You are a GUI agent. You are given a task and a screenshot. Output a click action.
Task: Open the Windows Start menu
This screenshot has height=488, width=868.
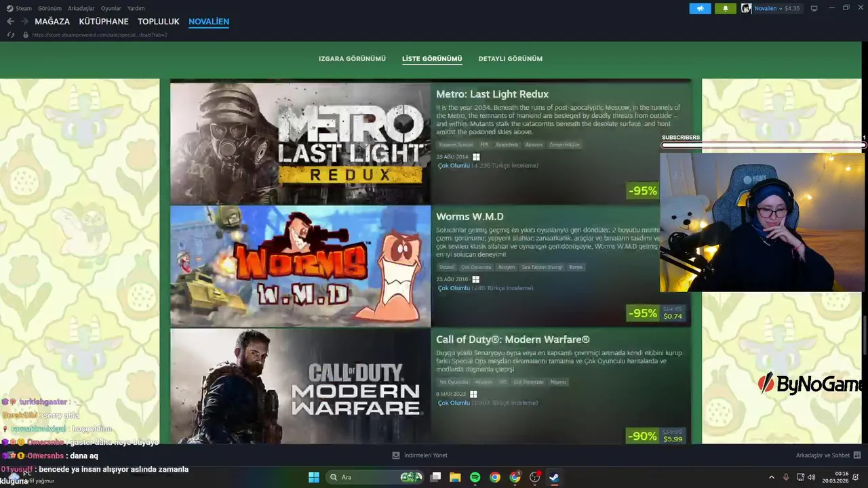(314, 477)
